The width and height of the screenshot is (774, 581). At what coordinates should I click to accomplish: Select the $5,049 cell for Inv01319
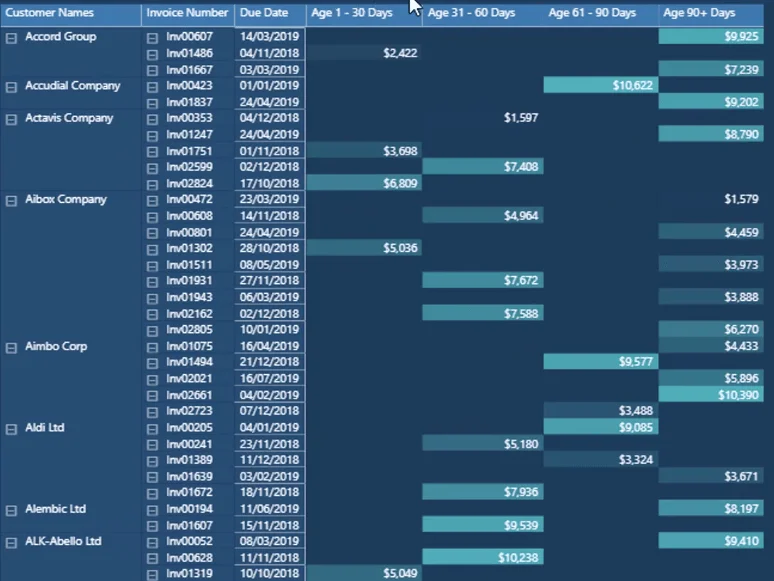[x=364, y=573]
